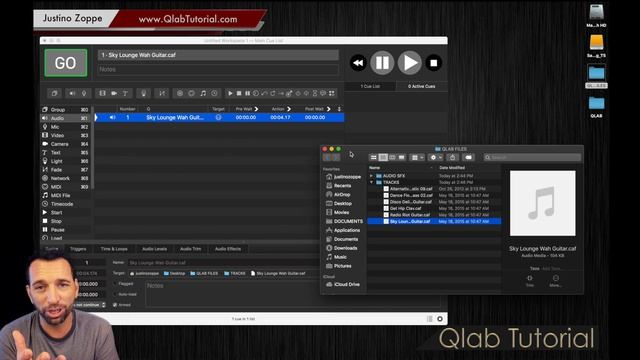
Task: Add a new Fade cue from the toolbar
Action: 162,93
